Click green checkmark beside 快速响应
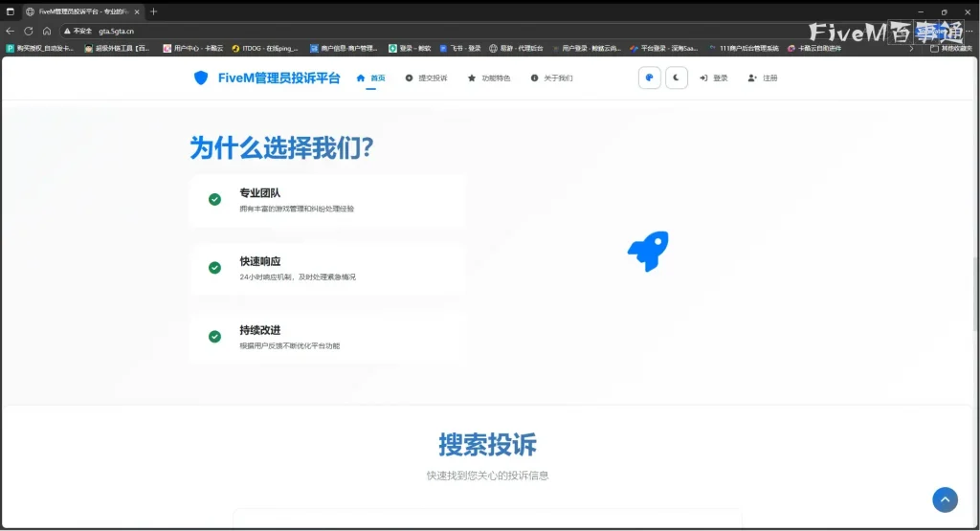980x531 pixels. [214, 268]
